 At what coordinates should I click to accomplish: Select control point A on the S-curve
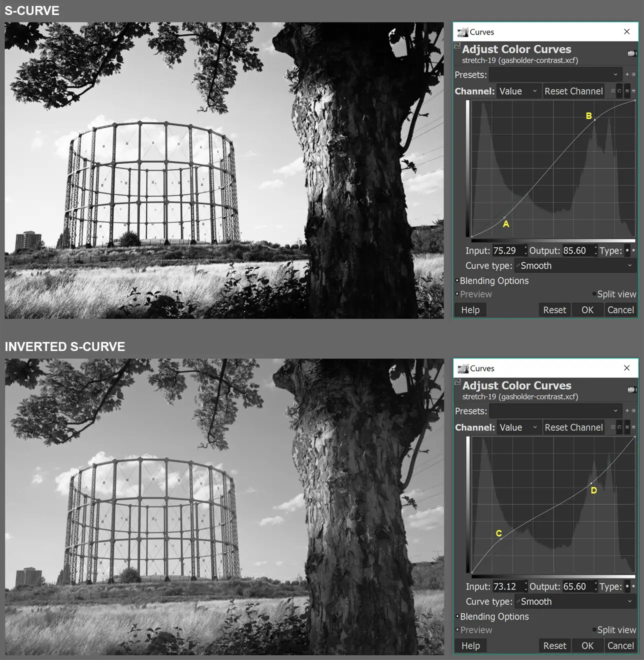tap(504, 217)
